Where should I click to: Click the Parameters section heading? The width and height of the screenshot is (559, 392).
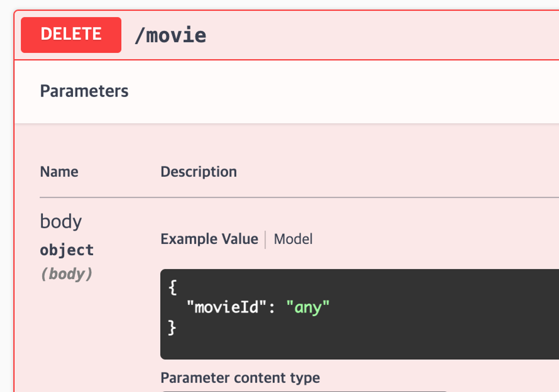click(x=84, y=91)
